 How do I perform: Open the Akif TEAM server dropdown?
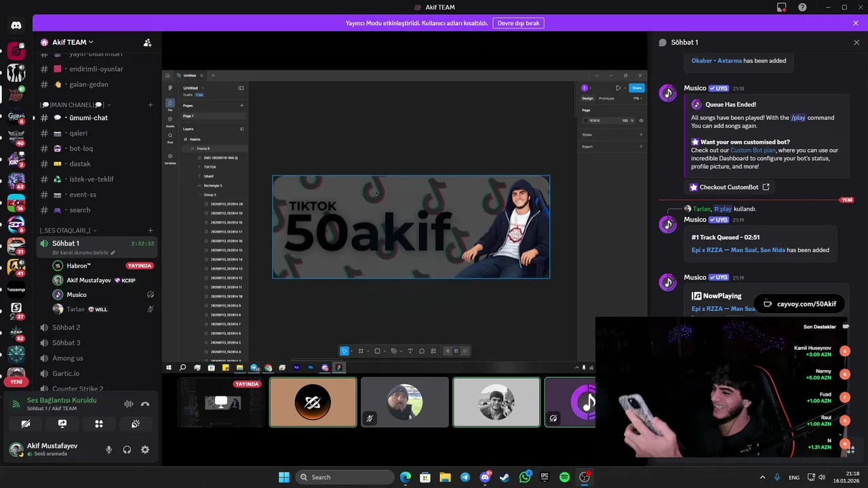coord(73,42)
